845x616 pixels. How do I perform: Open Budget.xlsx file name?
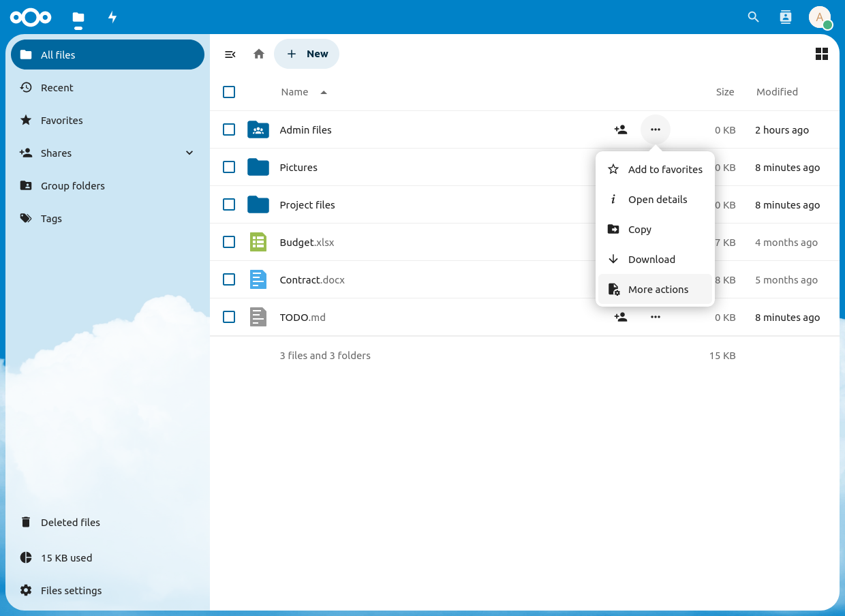click(307, 242)
